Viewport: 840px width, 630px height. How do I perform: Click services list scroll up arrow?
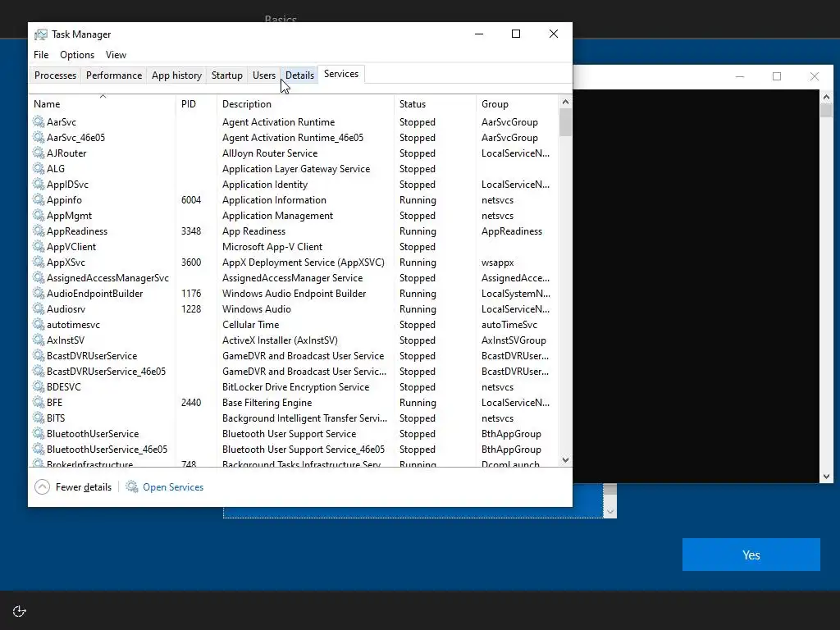click(x=565, y=102)
